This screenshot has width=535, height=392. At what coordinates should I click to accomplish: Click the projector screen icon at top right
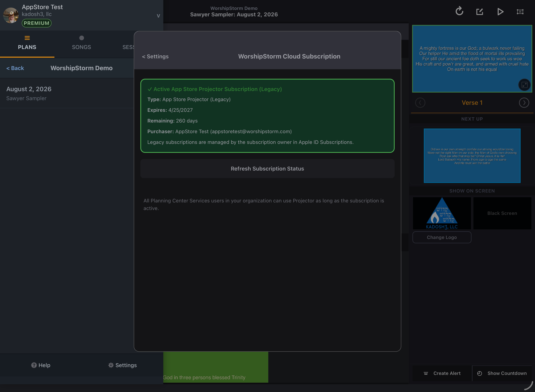pyautogui.click(x=520, y=12)
